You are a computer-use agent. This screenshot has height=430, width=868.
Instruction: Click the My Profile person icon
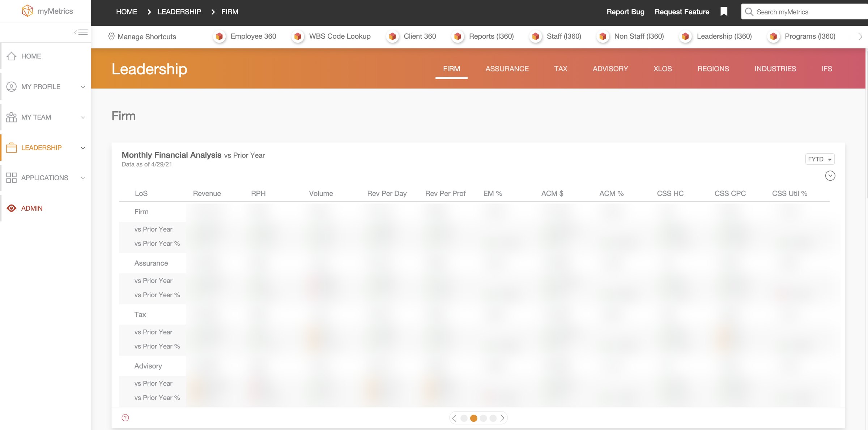[12, 87]
